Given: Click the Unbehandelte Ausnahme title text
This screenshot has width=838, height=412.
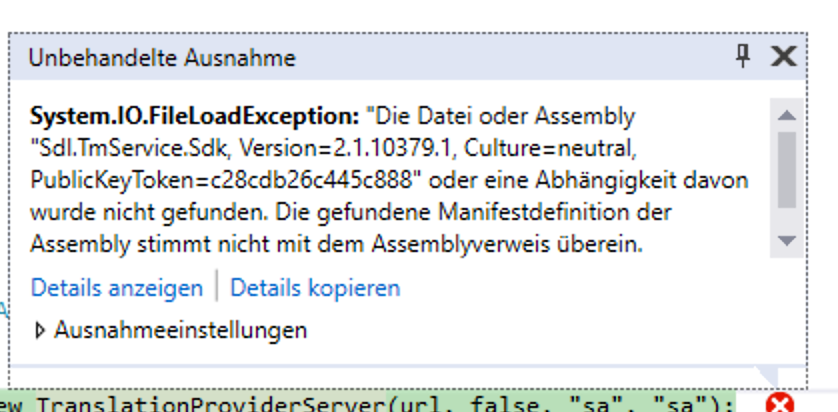Looking at the screenshot, I should coord(161,57).
